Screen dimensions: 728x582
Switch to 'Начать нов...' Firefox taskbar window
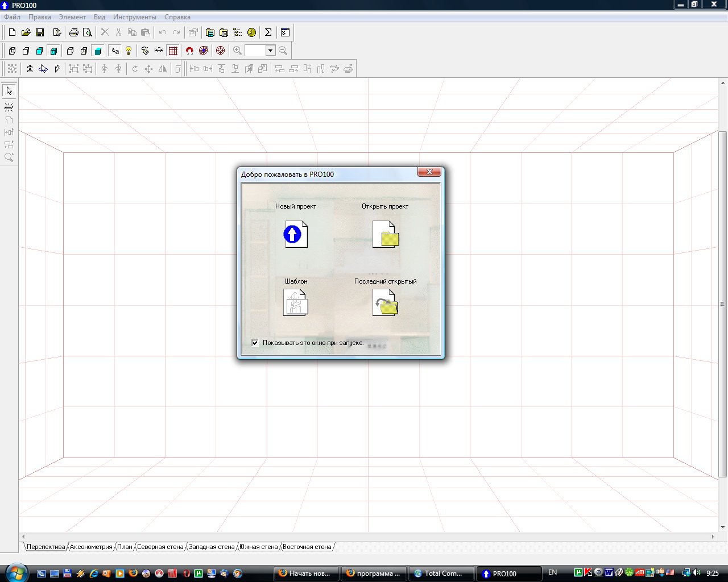(307, 573)
